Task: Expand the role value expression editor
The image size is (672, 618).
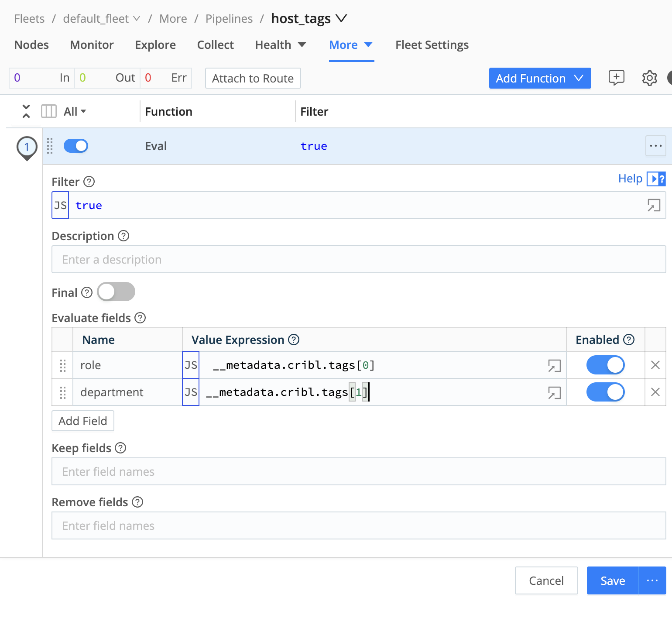Action: tap(554, 366)
